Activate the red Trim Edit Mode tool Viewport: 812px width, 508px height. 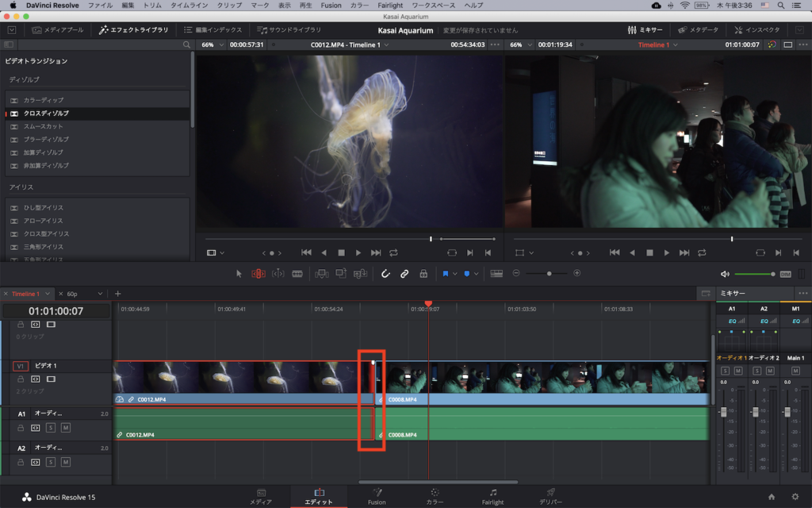tap(258, 273)
